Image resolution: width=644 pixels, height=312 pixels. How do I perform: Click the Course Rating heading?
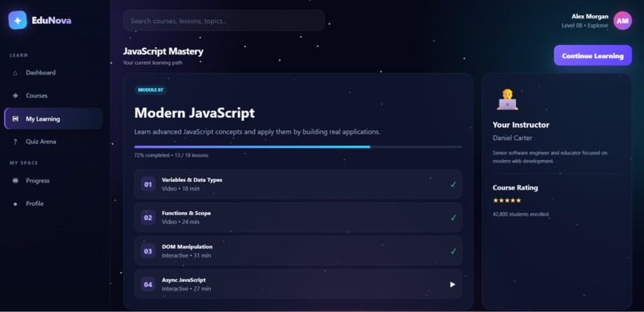click(x=515, y=188)
